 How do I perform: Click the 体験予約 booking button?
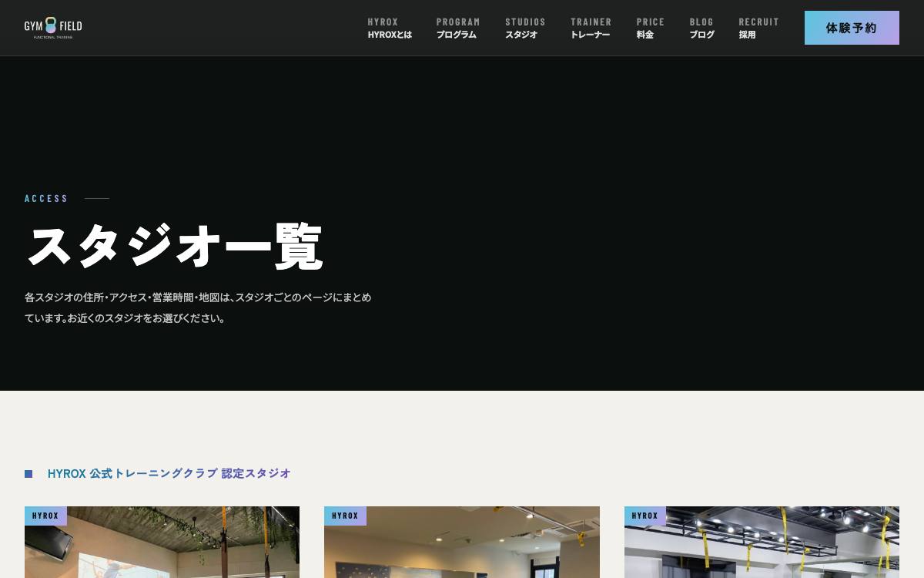[852, 28]
